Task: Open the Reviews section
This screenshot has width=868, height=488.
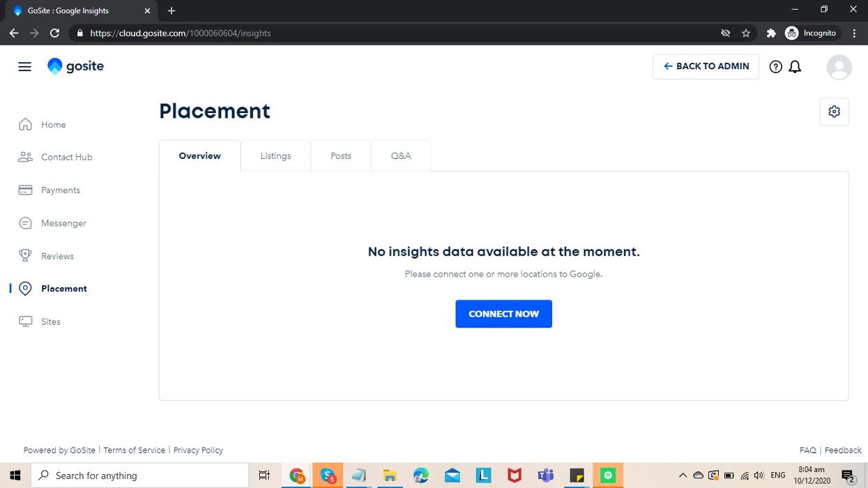Action: (x=57, y=256)
